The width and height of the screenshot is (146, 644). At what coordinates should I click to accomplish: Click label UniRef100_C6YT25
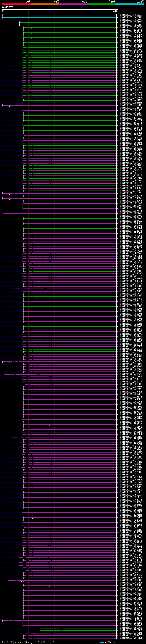131,45
